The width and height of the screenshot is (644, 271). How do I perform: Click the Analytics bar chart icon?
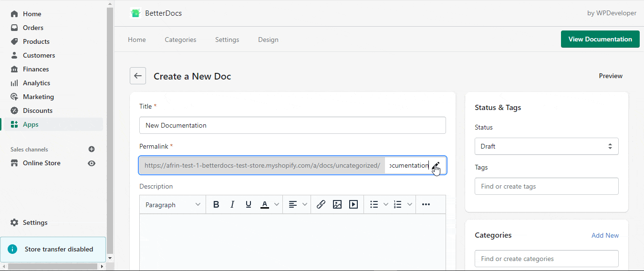point(14,83)
